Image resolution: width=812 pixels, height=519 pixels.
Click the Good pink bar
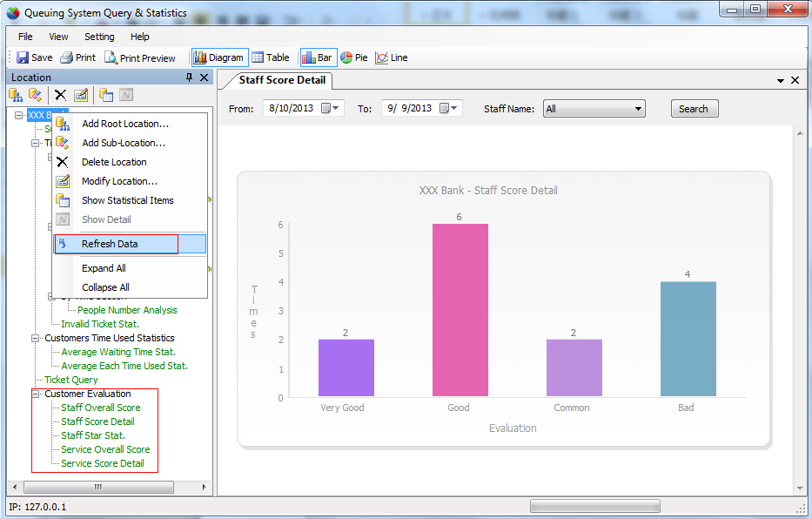[x=460, y=310]
